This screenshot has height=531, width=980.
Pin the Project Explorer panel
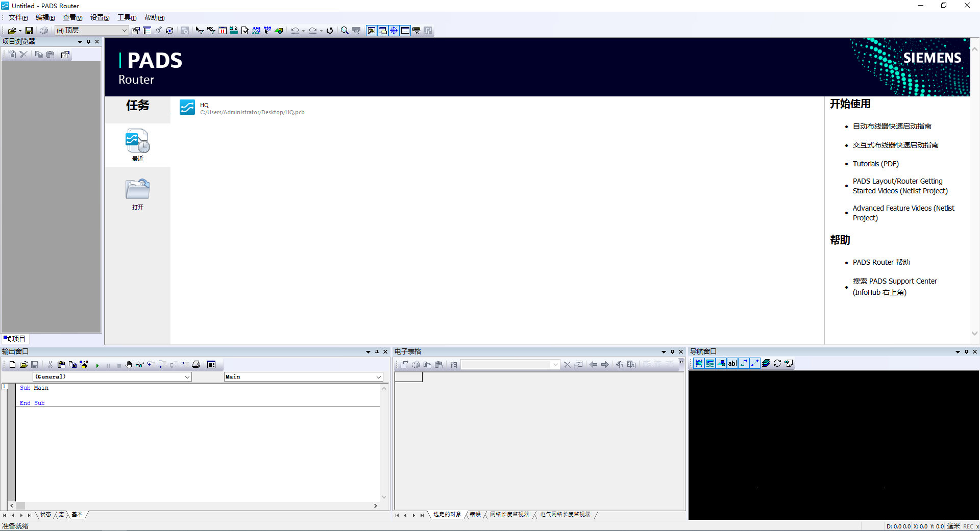(x=88, y=42)
